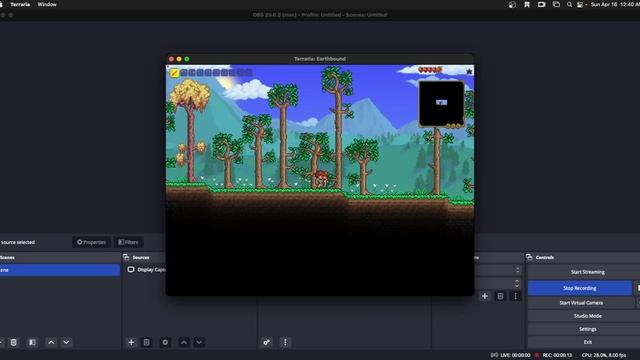Click Stop Recording button
This screenshot has height=360, width=640.
[x=580, y=288]
